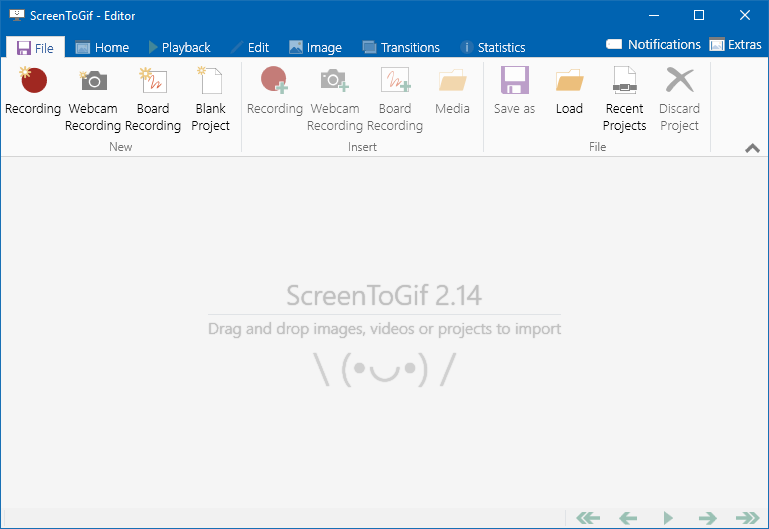Open the Transitions tab

[x=401, y=47]
